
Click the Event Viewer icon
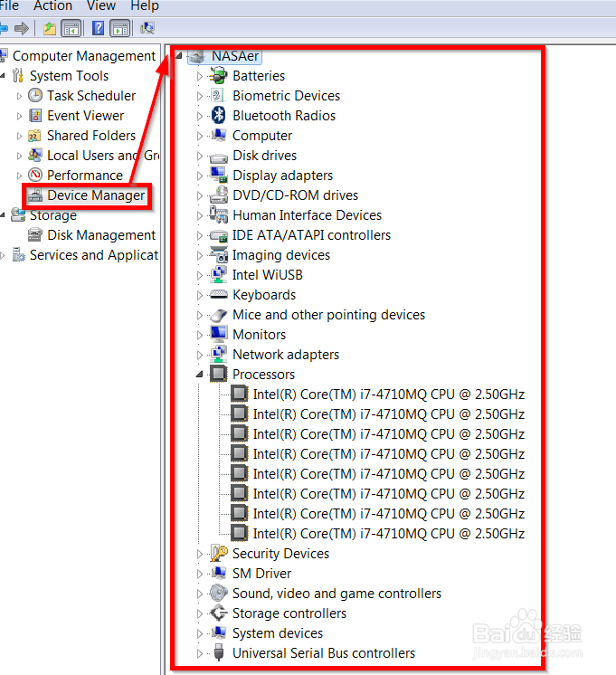coord(35,116)
